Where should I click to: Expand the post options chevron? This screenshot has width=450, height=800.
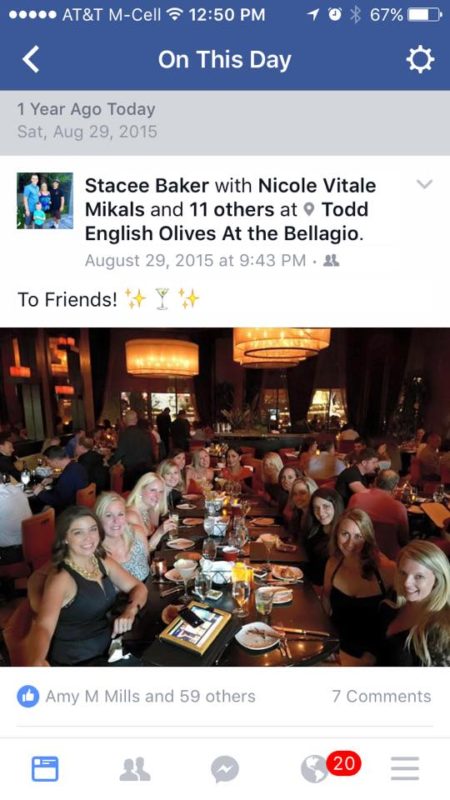pyautogui.click(x=424, y=184)
